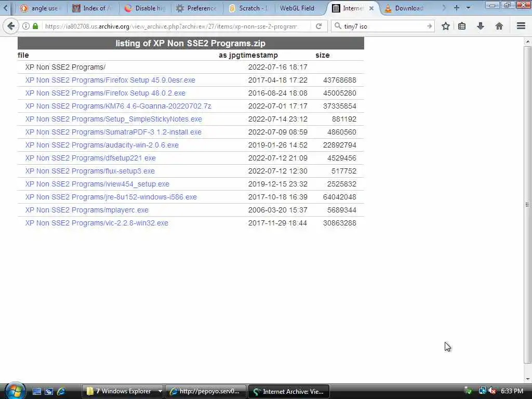Click the network tray icon
Image resolution: width=532 pixels, height=399 pixels.
pos(482,391)
